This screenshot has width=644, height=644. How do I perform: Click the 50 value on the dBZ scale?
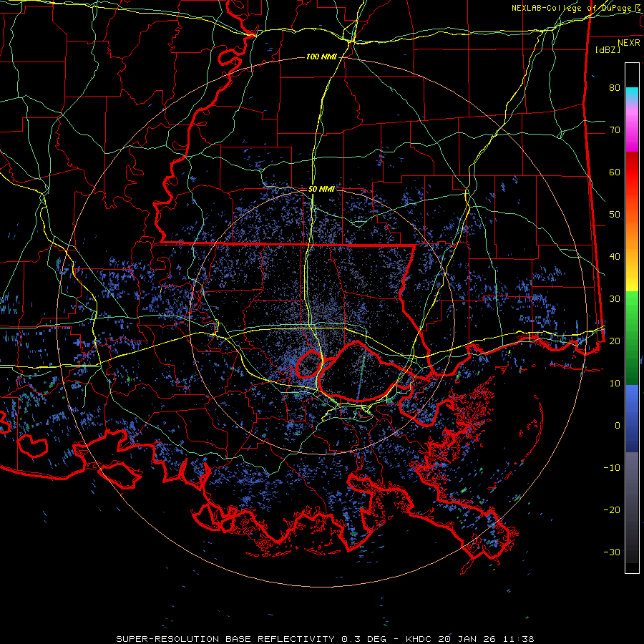point(615,214)
